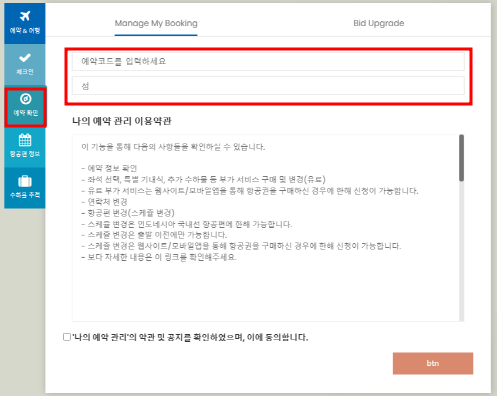
Task: Focus the last name (성) input field
Action: [268, 86]
